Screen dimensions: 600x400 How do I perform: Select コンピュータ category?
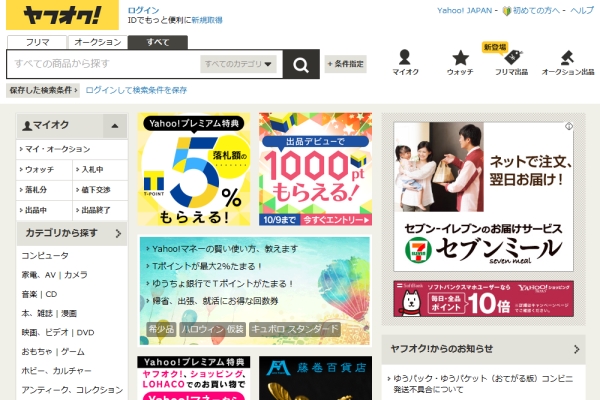45,256
